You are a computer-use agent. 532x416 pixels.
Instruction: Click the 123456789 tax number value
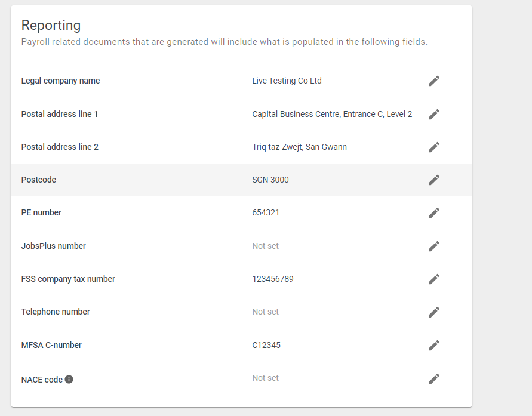[x=273, y=279]
